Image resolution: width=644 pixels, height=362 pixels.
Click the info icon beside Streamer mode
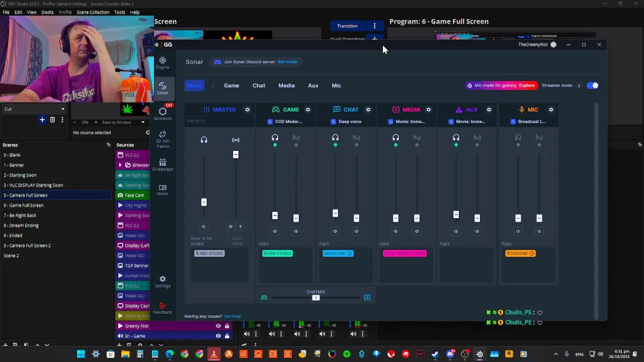tap(579, 85)
